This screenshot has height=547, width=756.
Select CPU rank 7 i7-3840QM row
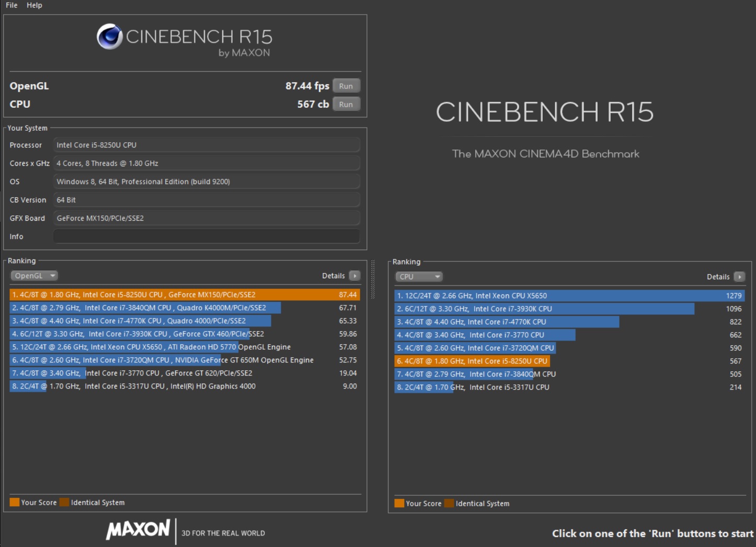click(569, 374)
